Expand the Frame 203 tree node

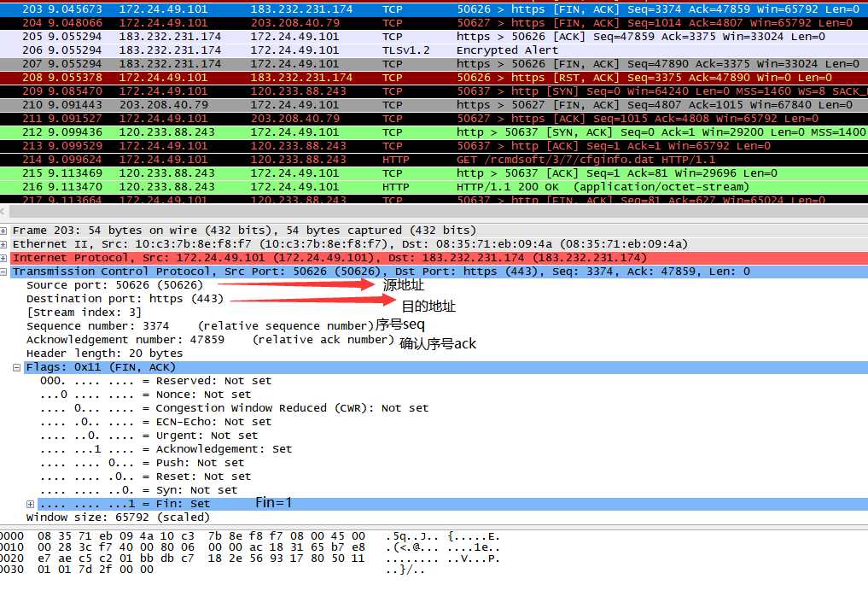coord(3,231)
